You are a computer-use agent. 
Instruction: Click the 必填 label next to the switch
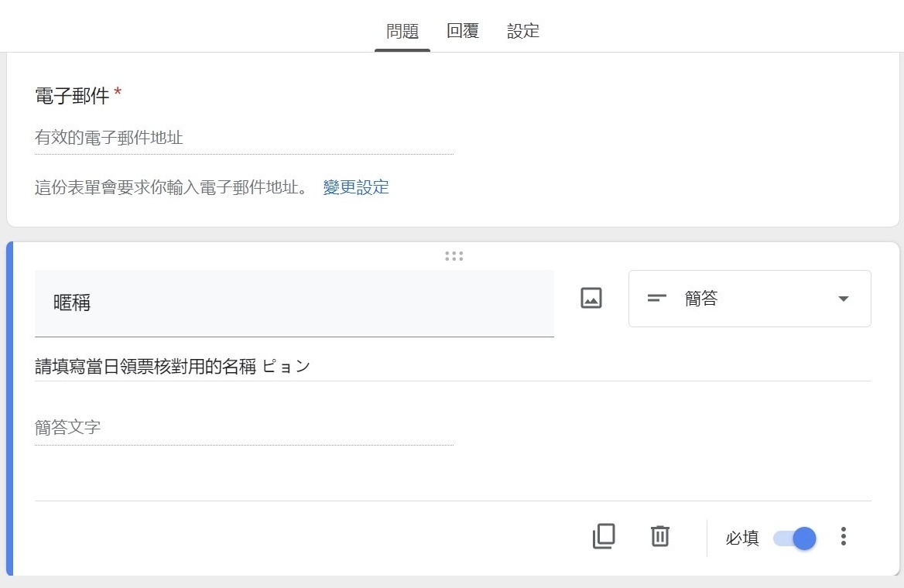742,538
